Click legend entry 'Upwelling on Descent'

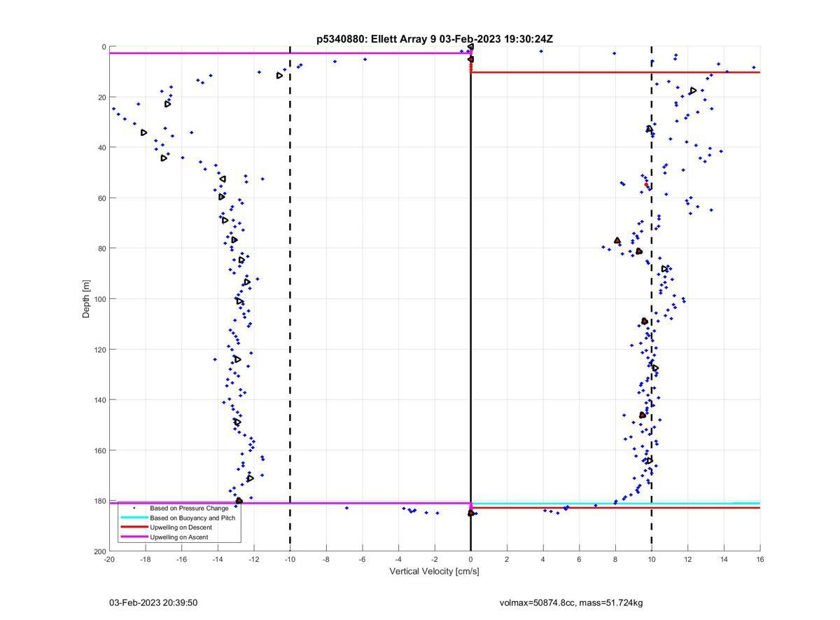coord(182,527)
